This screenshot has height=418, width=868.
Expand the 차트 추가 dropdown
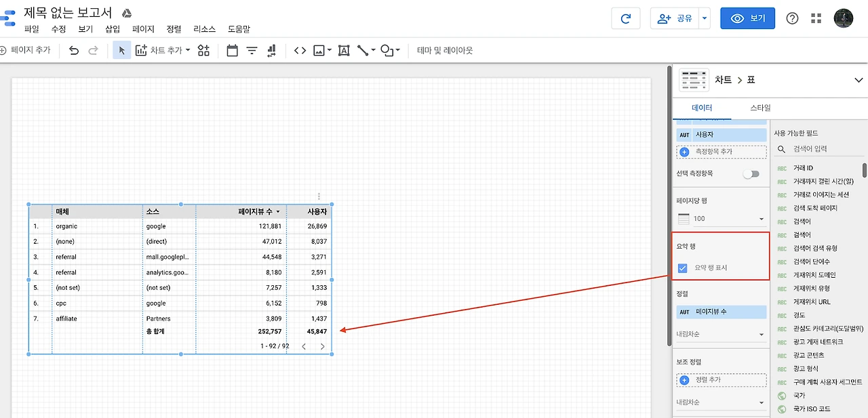[x=188, y=50]
